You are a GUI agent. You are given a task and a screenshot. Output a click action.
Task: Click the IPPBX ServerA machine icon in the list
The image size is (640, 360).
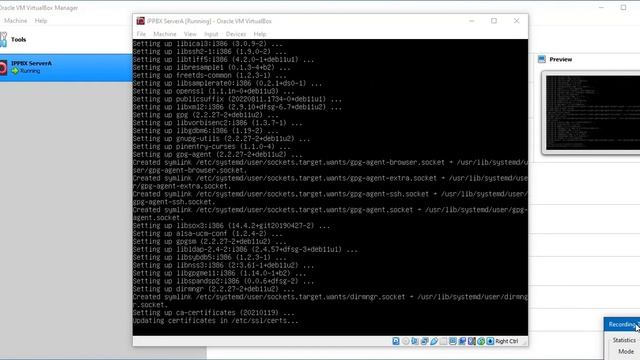[x=3, y=67]
